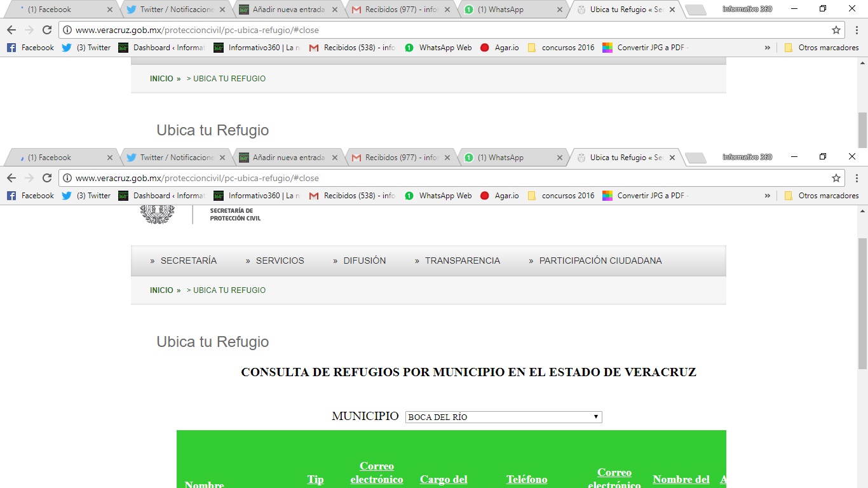Click the bookmark star in the lower address bar
This screenshot has width=868, height=488.
click(836, 178)
